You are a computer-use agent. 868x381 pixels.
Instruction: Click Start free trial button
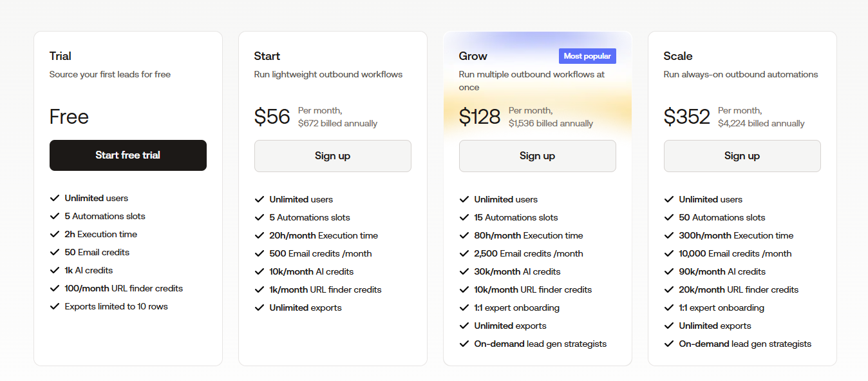[x=127, y=155]
